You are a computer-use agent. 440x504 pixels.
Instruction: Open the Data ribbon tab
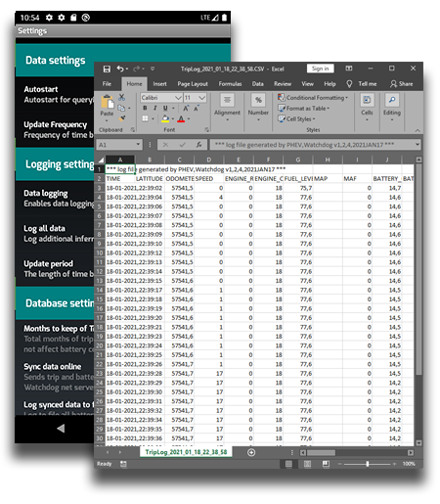pyautogui.click(x=257, y=84)
